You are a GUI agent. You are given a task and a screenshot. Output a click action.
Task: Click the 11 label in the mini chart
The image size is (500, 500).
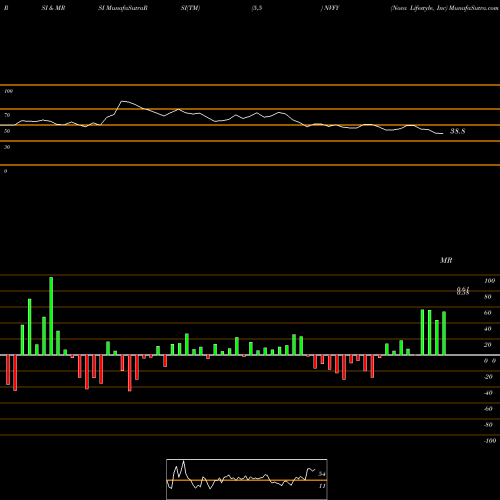pyautogui.click(x=322, y=486)
